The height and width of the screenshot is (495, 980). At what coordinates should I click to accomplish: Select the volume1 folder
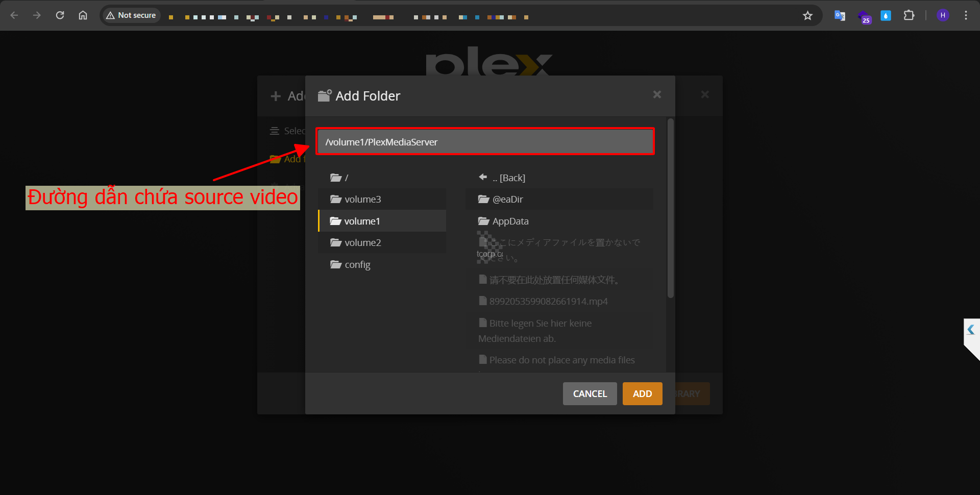click(x=361, y=221)
